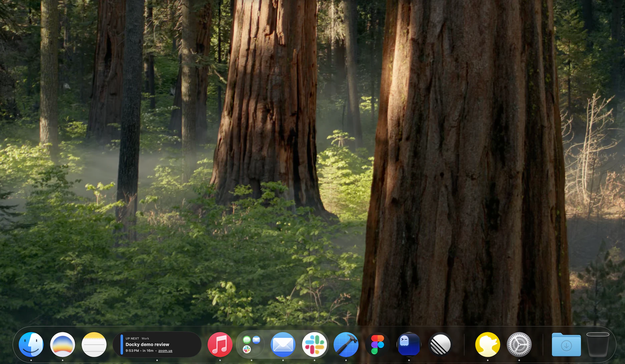Open Finder from the dock

(x=31, y=344)
